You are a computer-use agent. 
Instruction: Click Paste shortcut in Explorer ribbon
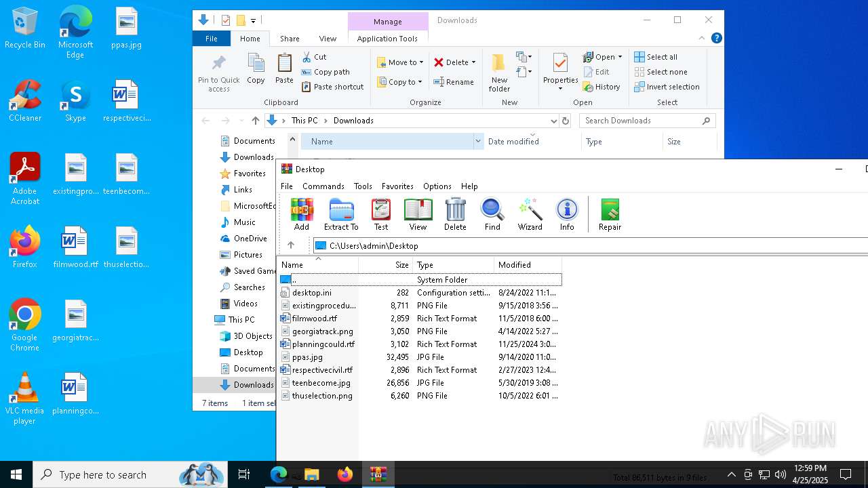pos(333,87)
